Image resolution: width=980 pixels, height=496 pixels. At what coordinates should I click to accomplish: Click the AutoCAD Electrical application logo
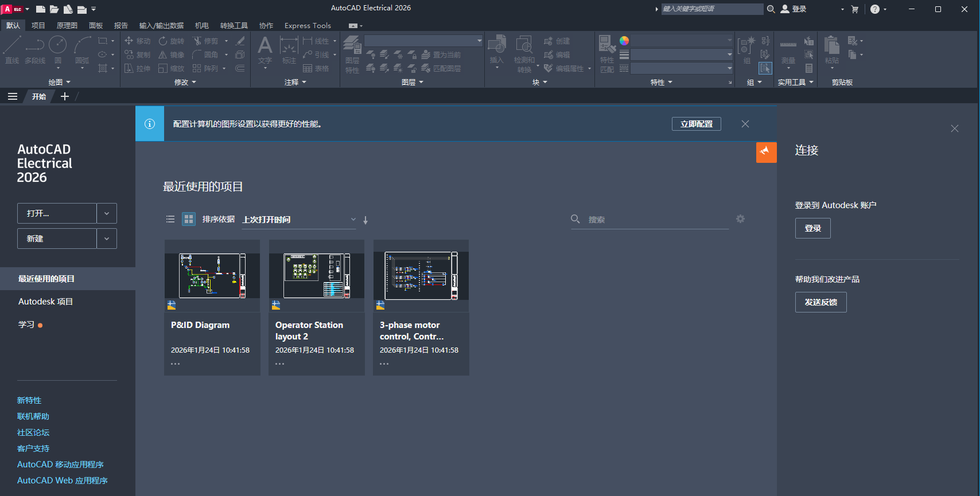point(8,9)
